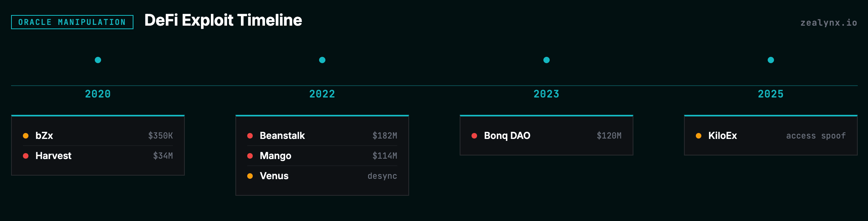This screenshot has height=221, width=868.
Task: Click the 2025 timeline marker dot
Action: [771, 60]
